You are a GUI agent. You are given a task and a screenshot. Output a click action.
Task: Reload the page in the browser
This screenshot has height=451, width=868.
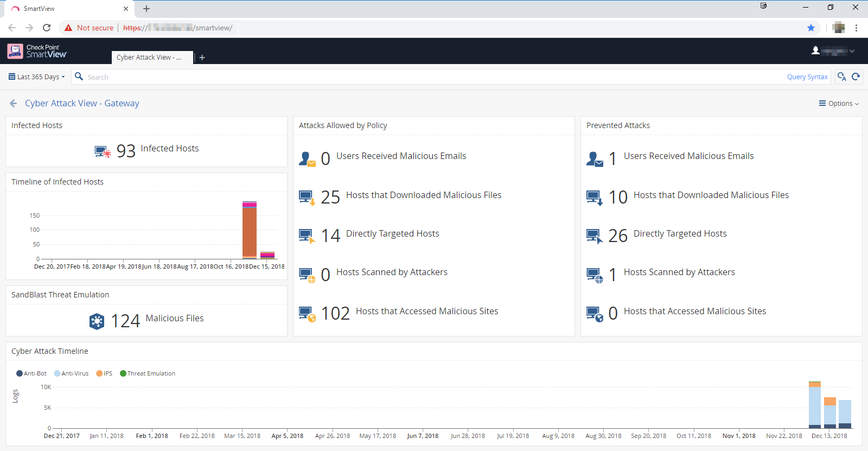pyautogui.click(x=47, y=28)
